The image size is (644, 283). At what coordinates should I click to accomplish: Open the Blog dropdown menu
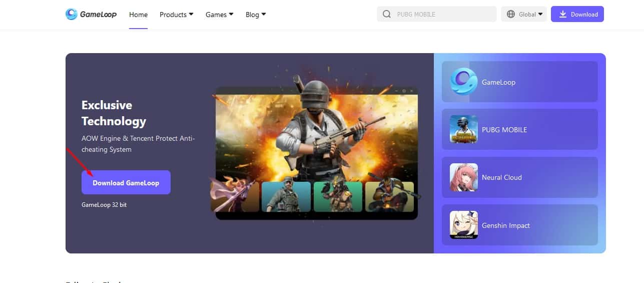point(256,15)
